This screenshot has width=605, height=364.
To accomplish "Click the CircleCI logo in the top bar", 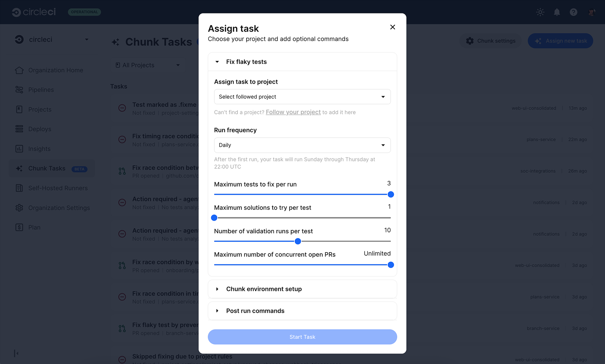I will [34, 12].
